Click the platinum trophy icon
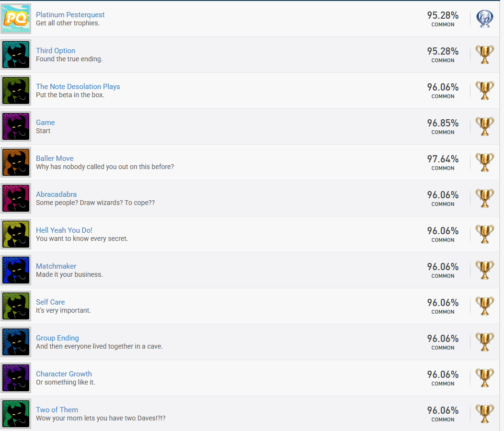This screenshot has width=504, height=431. [x=484, y=19]
